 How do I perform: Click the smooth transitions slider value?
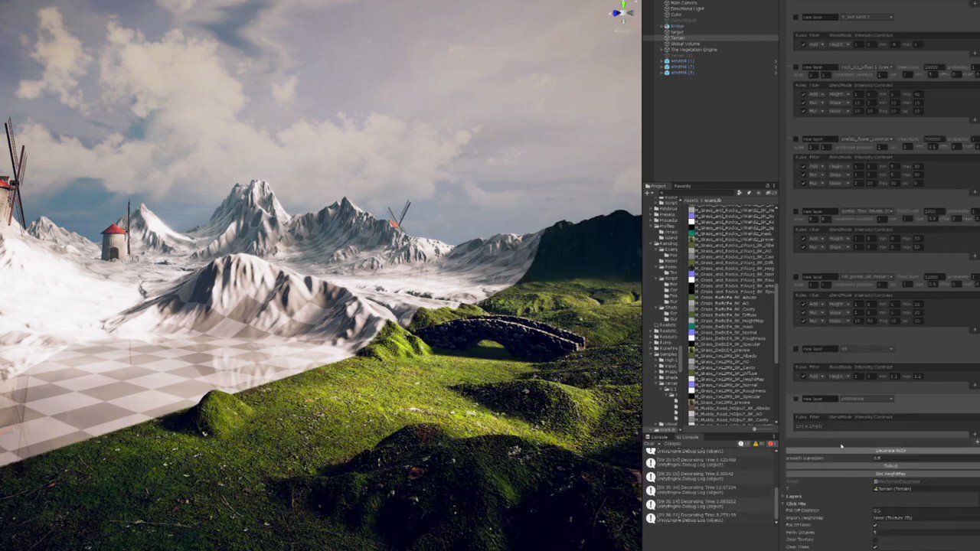[x=877, y=458]
